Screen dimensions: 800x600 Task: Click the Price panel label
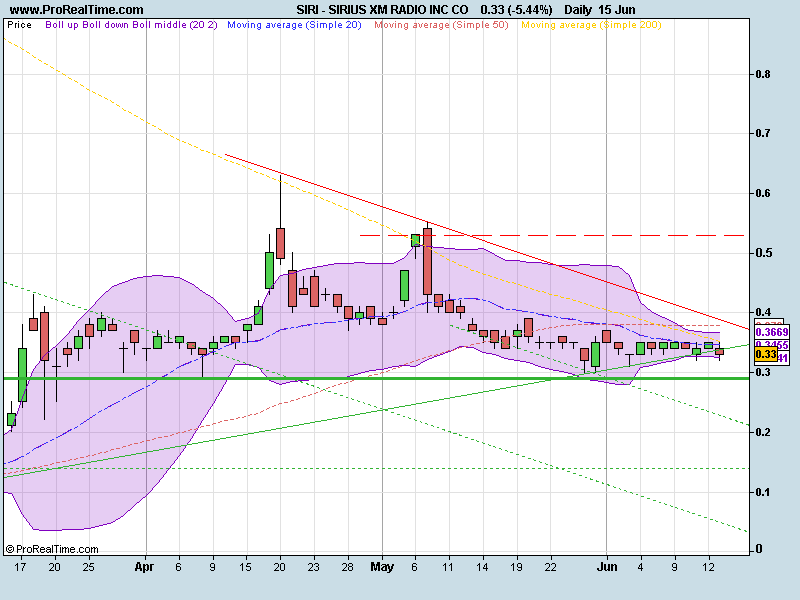click(x=19, y=25)
